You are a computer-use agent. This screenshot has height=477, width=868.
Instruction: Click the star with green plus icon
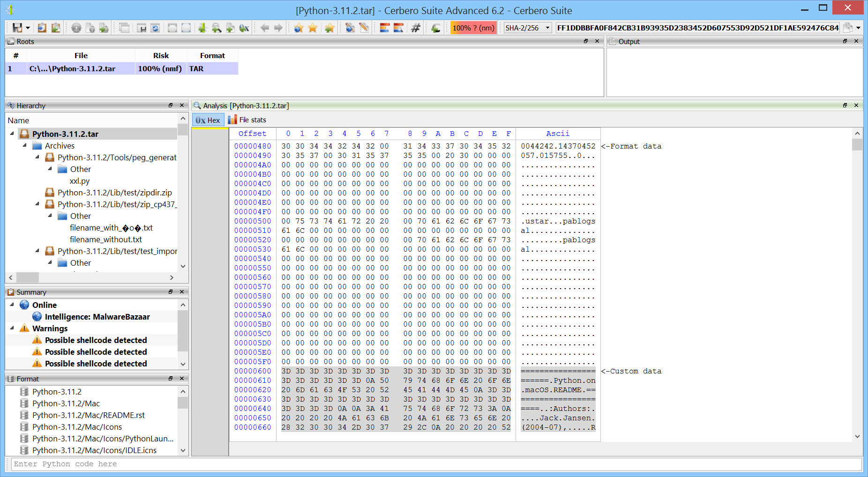coord(329,28)
